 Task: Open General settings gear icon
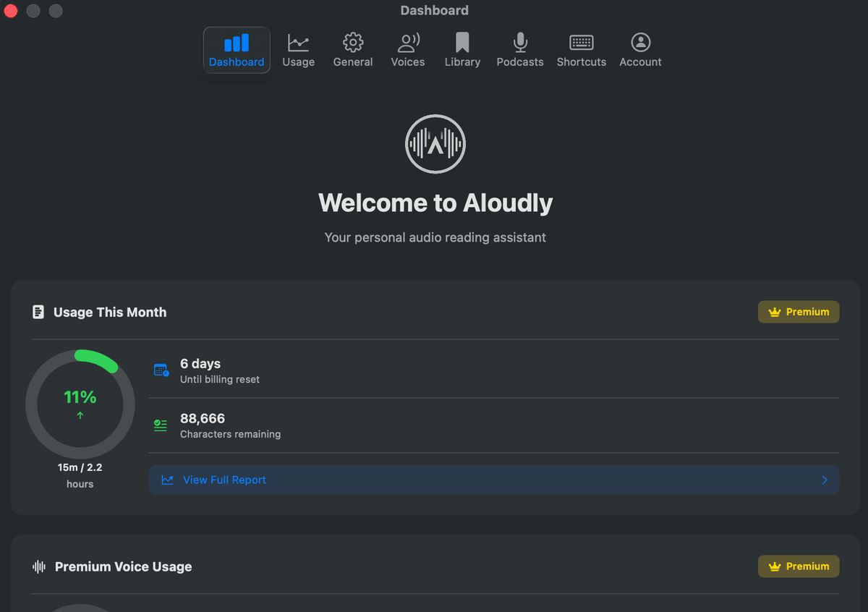353,49
